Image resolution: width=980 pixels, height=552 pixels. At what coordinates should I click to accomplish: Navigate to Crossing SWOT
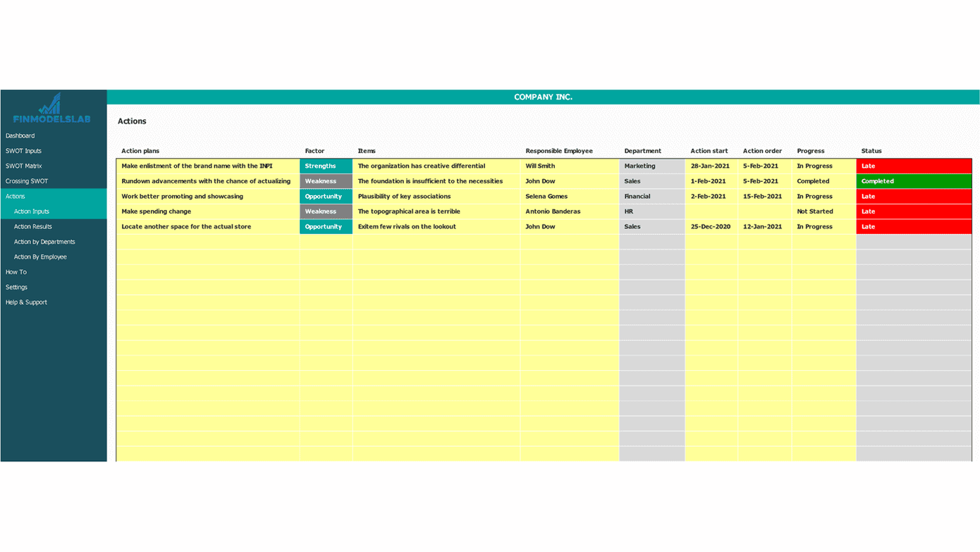[x=27, y=181]
